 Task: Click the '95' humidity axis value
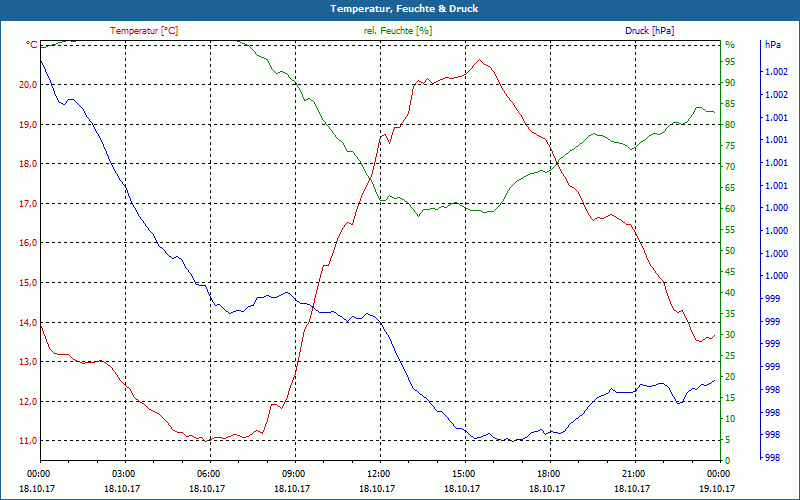click(x=730, y=62)
